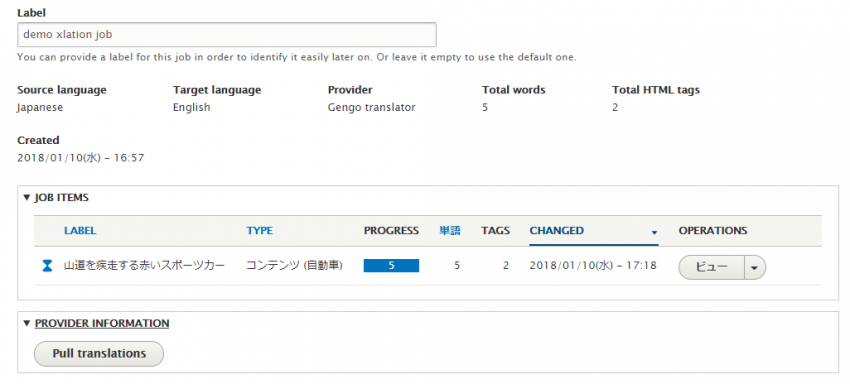Collapse the PROVIDER INFORMATION section
Screen dimensions: 850x384
point(96,324)
